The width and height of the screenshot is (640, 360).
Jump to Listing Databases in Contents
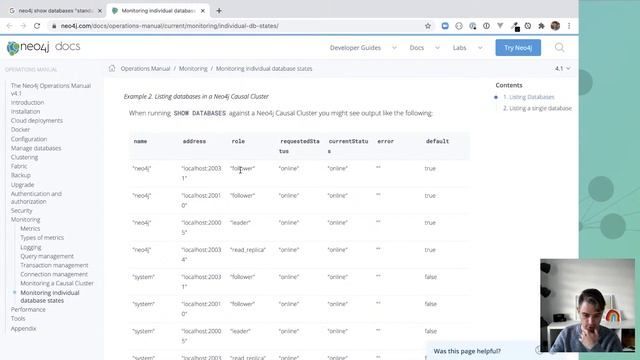529,97
